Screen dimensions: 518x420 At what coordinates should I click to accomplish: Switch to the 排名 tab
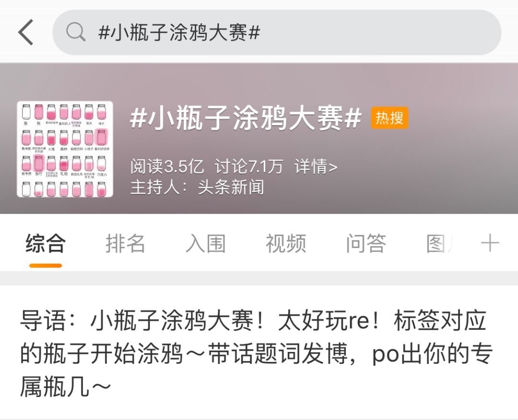pyautogui.click(x=126, y=244)
